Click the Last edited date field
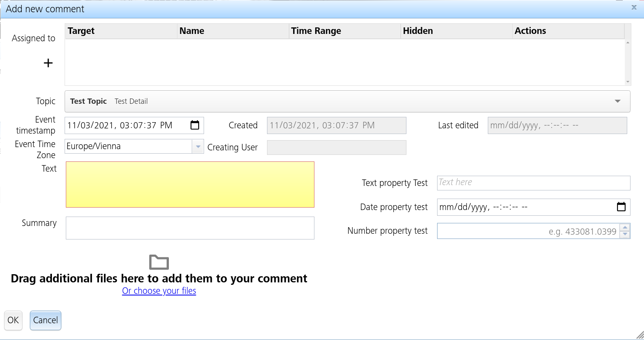 (557, 125)
